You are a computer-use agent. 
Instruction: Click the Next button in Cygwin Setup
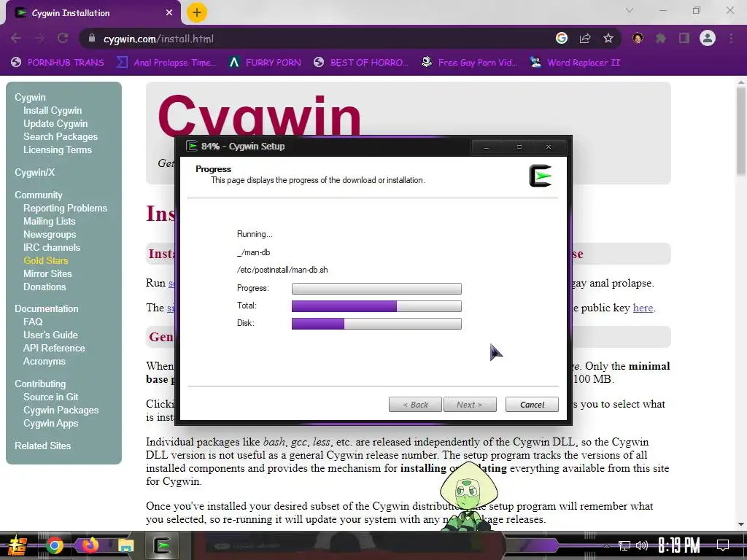click(470, 404)
